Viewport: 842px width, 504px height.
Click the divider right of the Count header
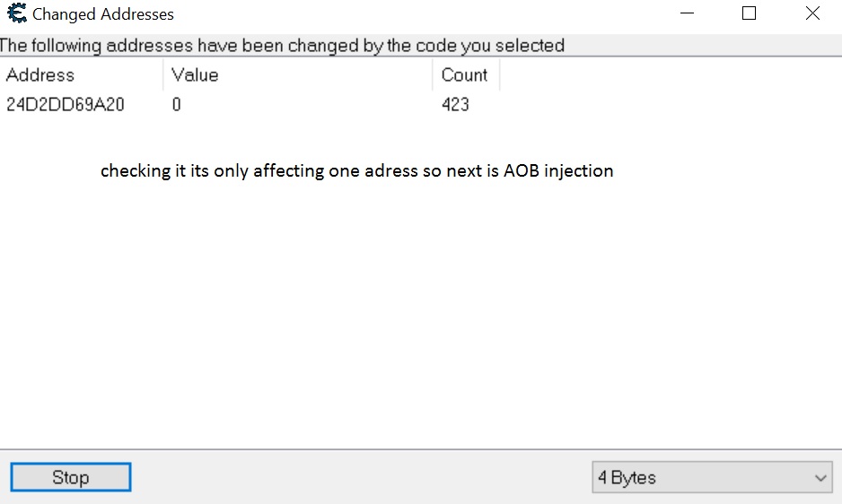pos(499,75)
